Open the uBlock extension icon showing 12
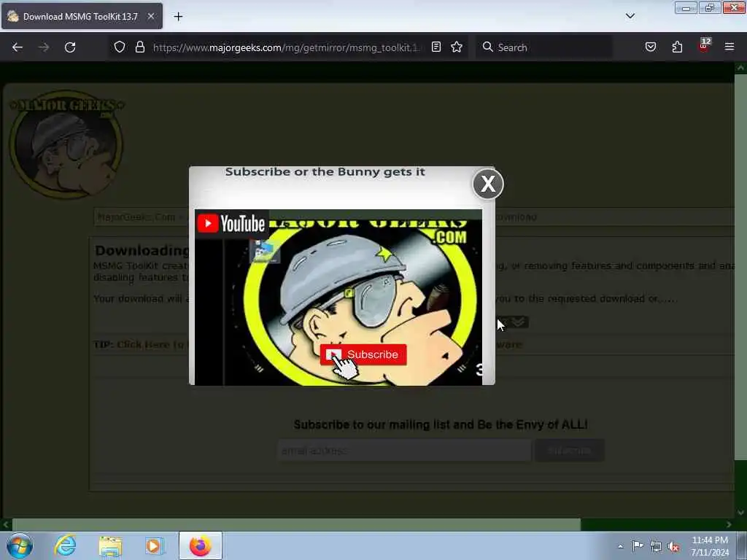Image resolution: width=747 pixels, height=560 pixels. (x=704, y=46)
